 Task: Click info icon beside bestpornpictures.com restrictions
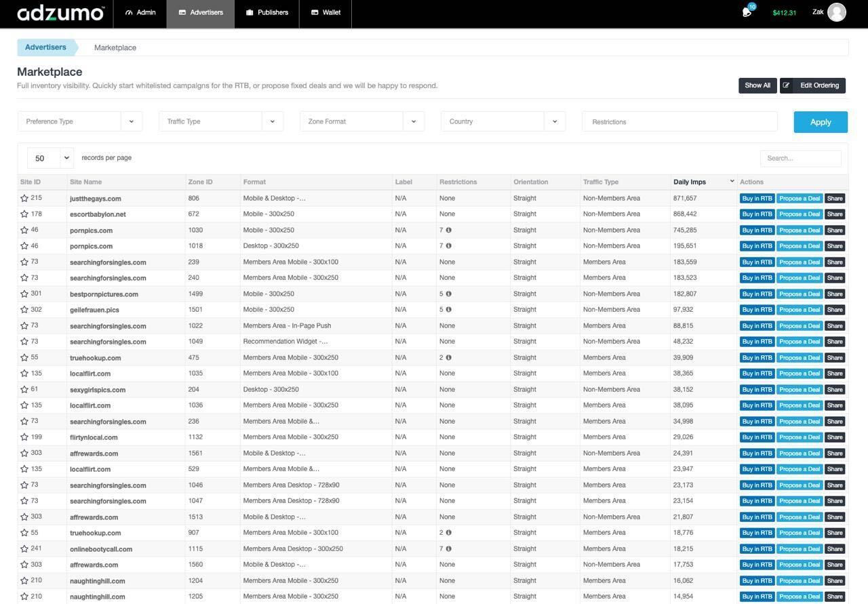(448, 294)
